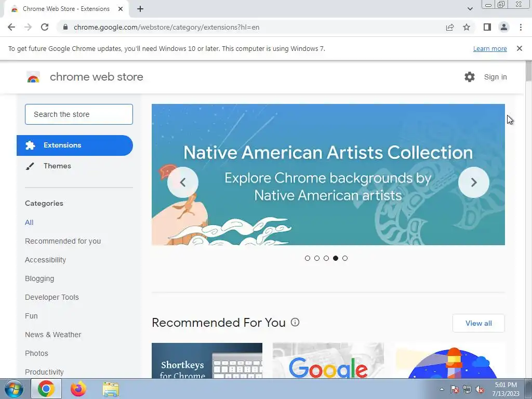View all recommended extensions

click(x=478, y=323)
